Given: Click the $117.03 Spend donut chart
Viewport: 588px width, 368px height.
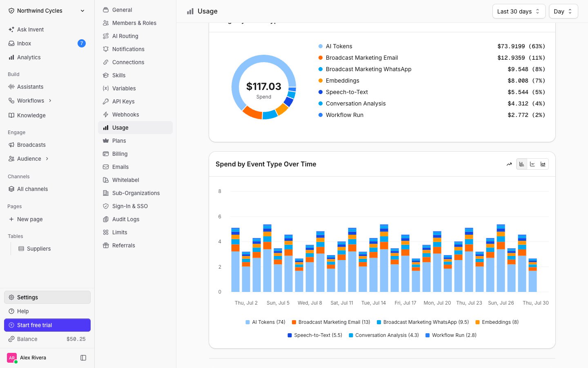Looking at the screenshot, I should [x=264, y=87].
